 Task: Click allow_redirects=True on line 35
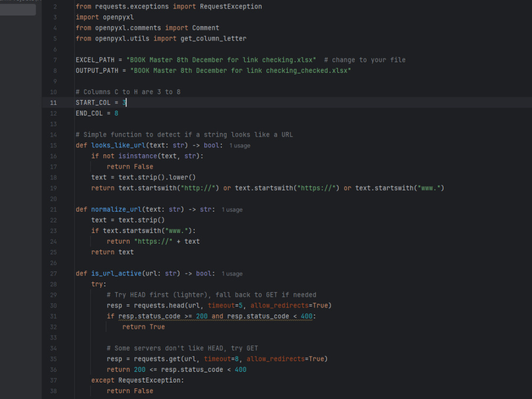click(285, 359)
